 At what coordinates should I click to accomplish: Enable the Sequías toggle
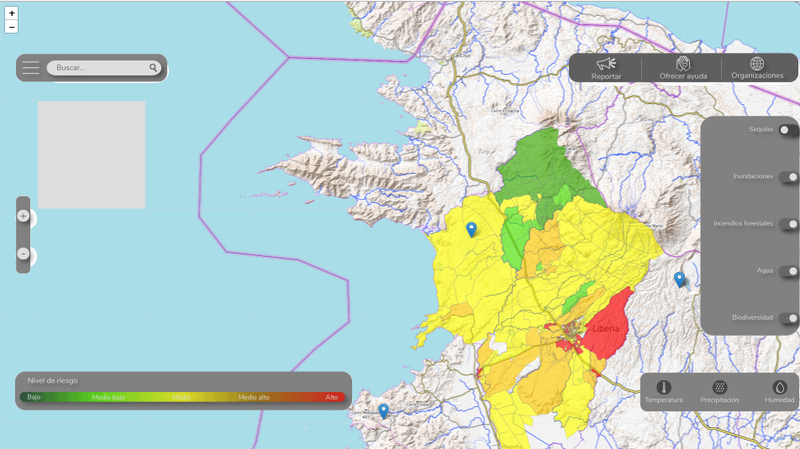click(788, 130)
